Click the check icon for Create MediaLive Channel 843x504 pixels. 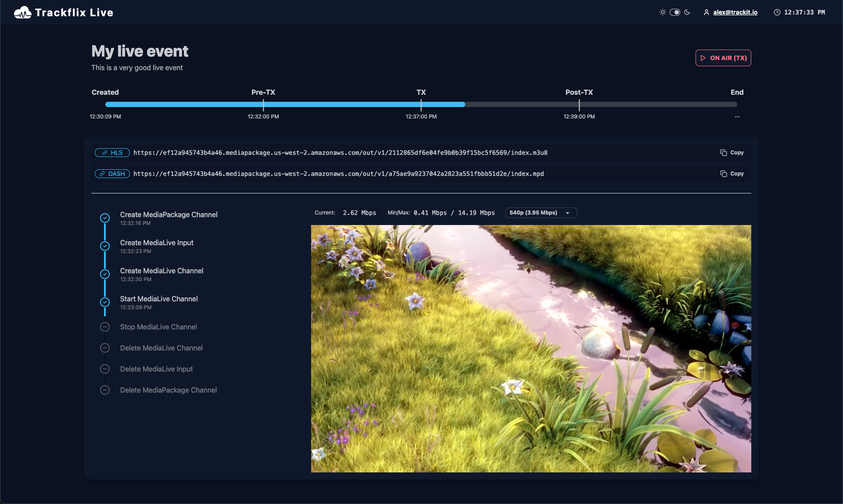point(105,274)
